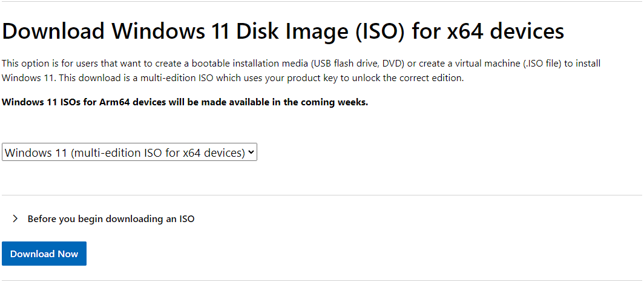Click the words USB flash drive, DVD
644x282 pixels.
tap(357, 64)
